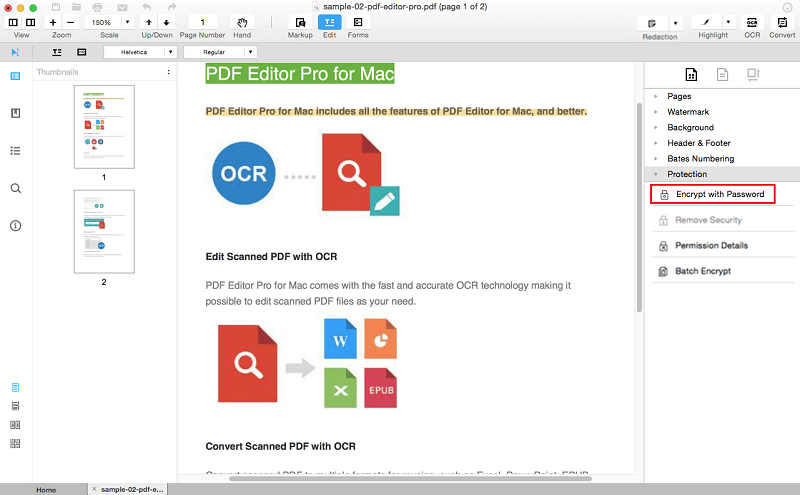800x495 pixels.
Task: Click the horizontal document scrollbar
Action: [410, 478]
